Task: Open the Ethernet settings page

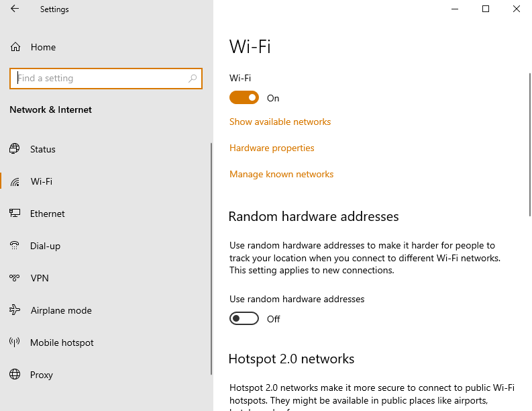Action: click(x=48, y=214)
